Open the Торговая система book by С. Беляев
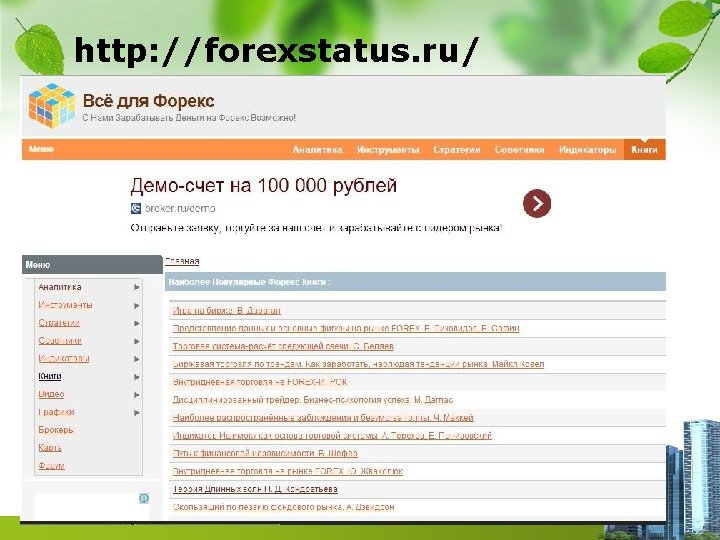This screenshot has width=720, height=540. (x=283, y=347)
